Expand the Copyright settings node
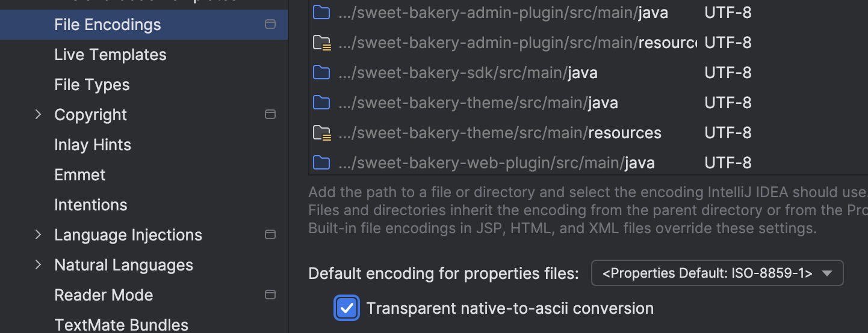Screen dimensions: 868x333 [39, 115]
